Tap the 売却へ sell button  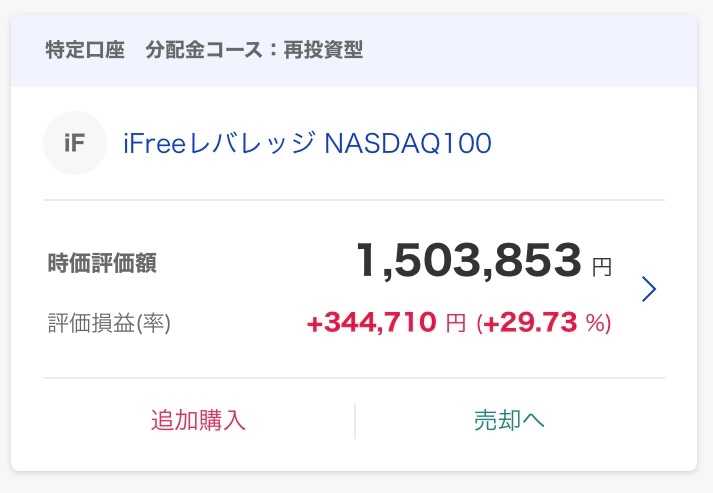(x=509, y=420)
